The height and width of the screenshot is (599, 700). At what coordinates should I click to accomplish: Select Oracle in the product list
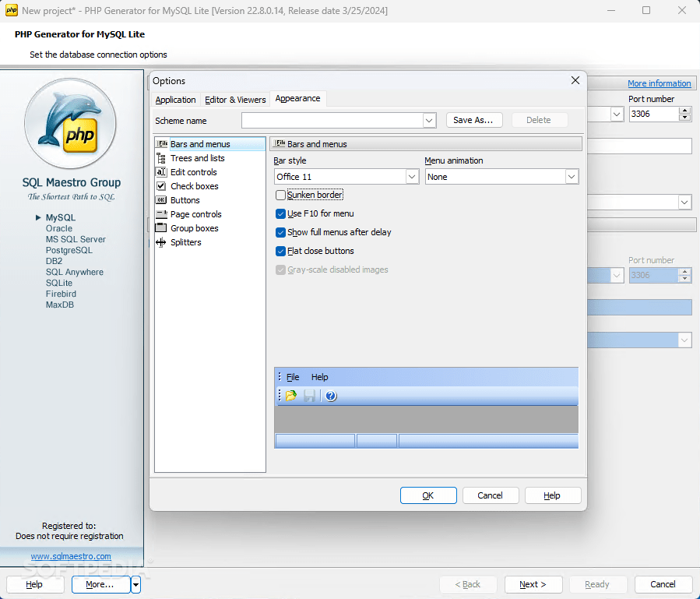click(59, 228)
